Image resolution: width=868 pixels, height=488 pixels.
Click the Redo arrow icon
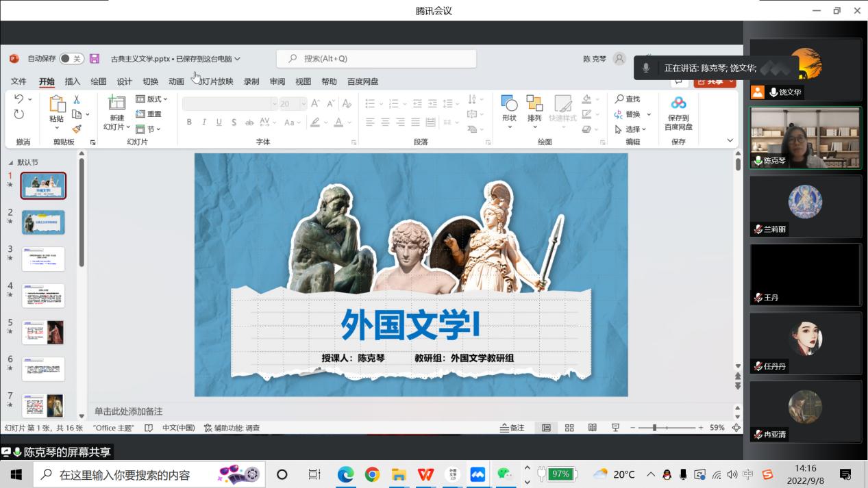tap(19, 114)
